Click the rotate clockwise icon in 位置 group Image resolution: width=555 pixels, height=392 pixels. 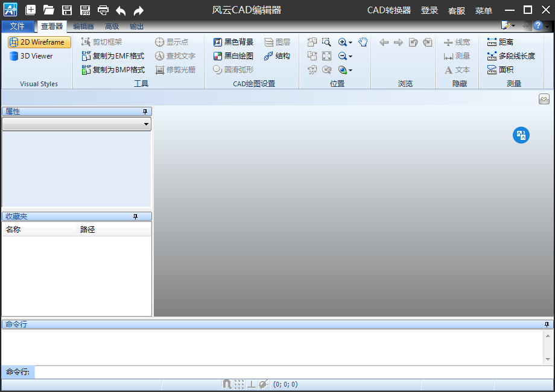tap(312, 56)
